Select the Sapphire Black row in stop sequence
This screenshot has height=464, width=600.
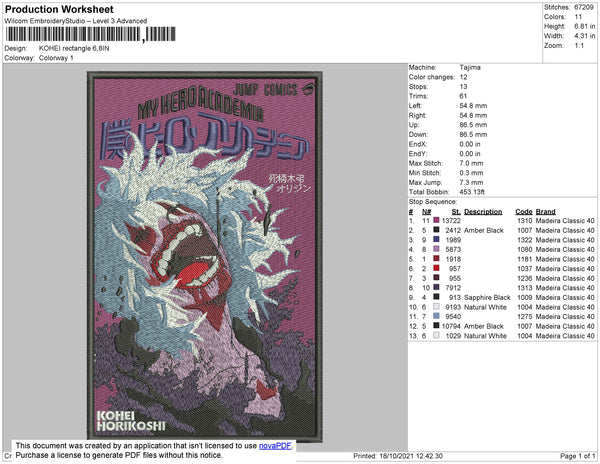[501, 297]
